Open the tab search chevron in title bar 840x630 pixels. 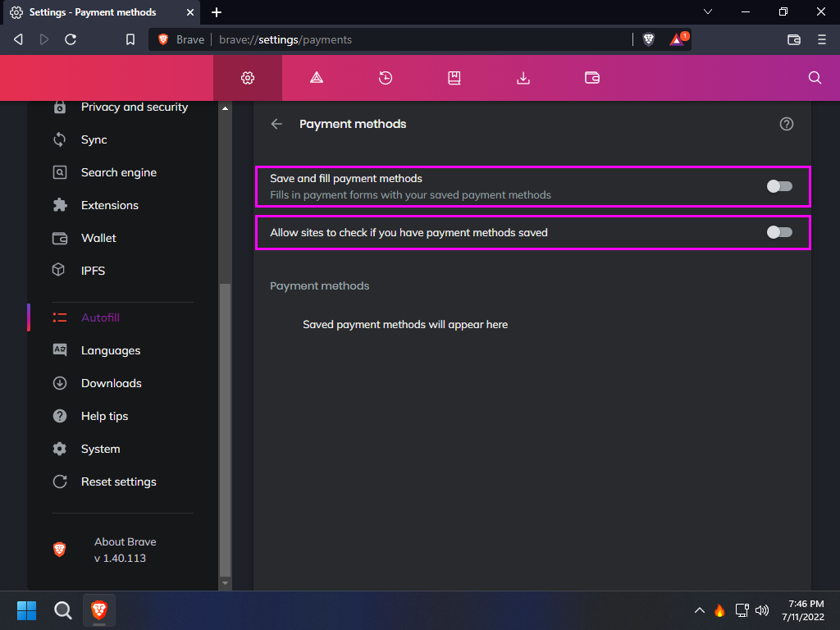point(708,11)
